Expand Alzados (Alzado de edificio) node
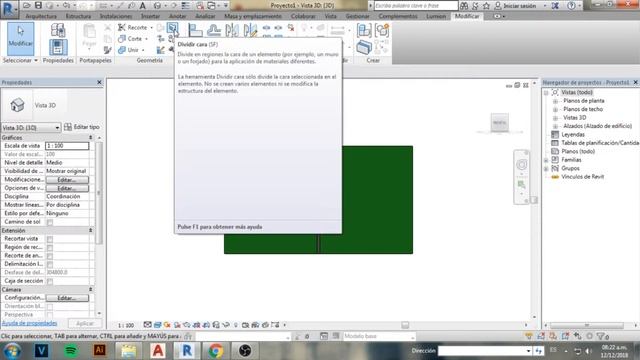Screen dimensions: 640x360 click(555, 126)
